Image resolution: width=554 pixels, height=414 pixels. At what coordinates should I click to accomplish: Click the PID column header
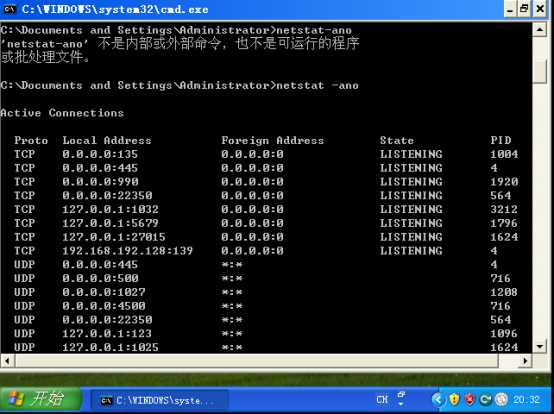coord(501,141)
